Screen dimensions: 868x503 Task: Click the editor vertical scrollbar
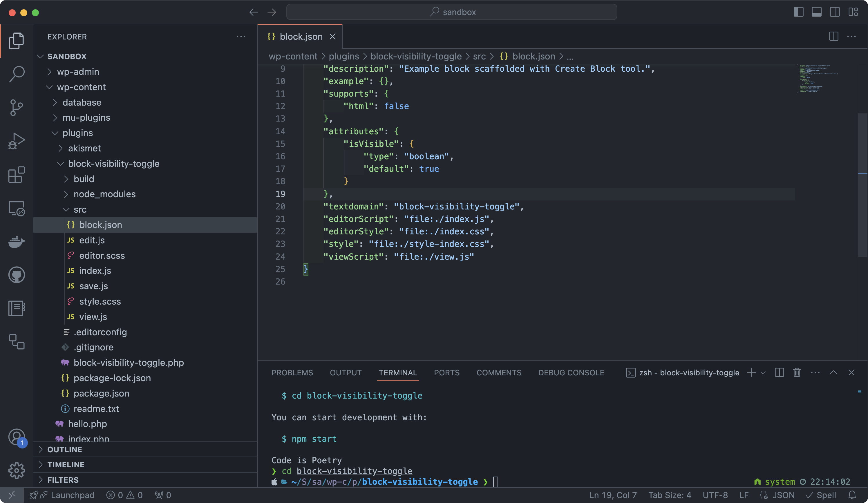click(862, 185)
